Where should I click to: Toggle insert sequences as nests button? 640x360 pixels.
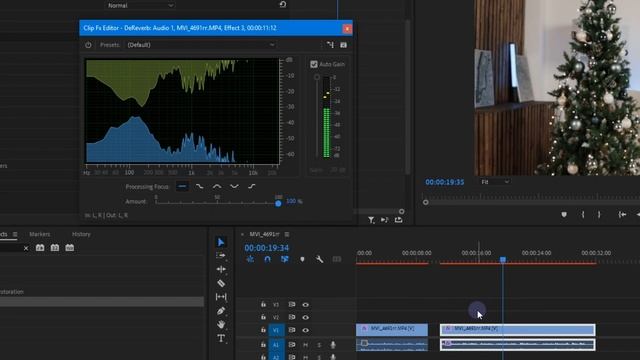pyautogui.click(x=250, y=259)
